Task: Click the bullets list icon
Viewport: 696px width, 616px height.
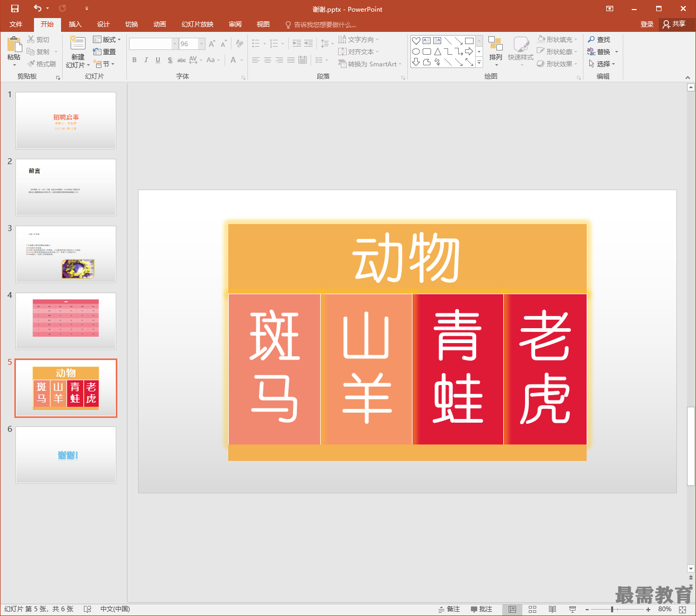Action: tap(256, 44)
